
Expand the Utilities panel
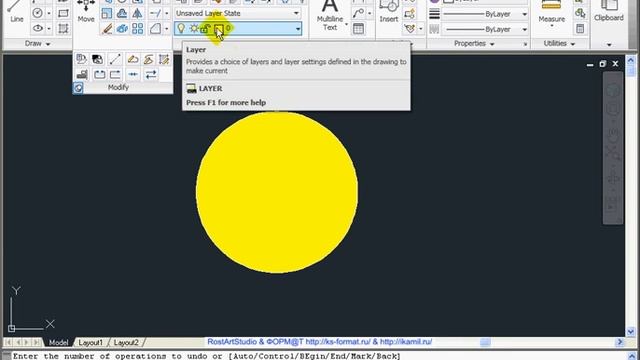coord(559,43)
